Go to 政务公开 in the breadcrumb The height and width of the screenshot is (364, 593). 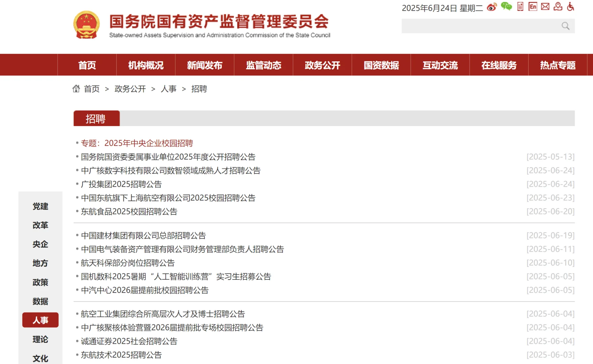[x=130, y=89]
